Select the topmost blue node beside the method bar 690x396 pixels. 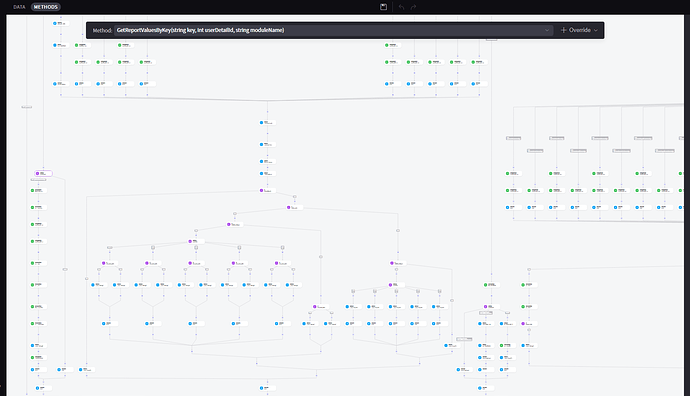(x=61, y=23)
